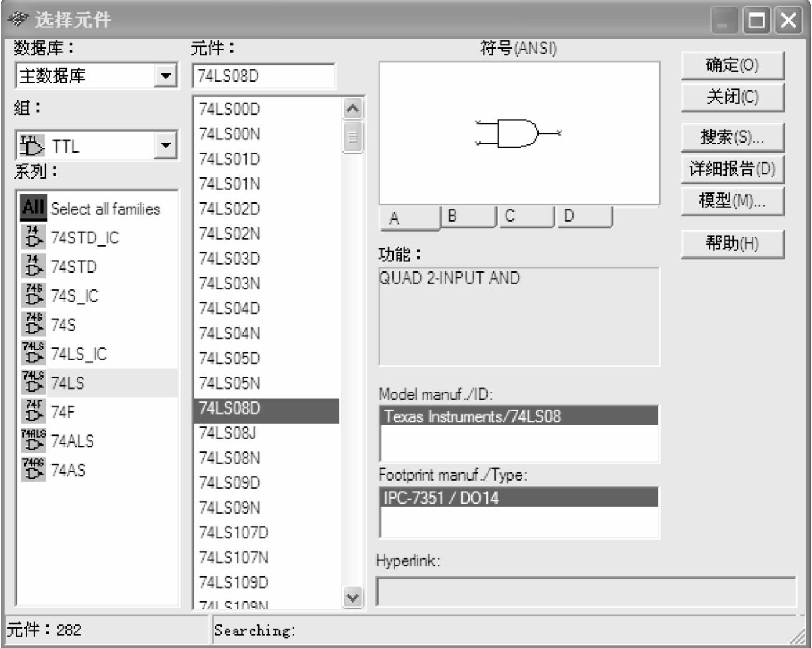Open the database dropdown

pos(165,76)
